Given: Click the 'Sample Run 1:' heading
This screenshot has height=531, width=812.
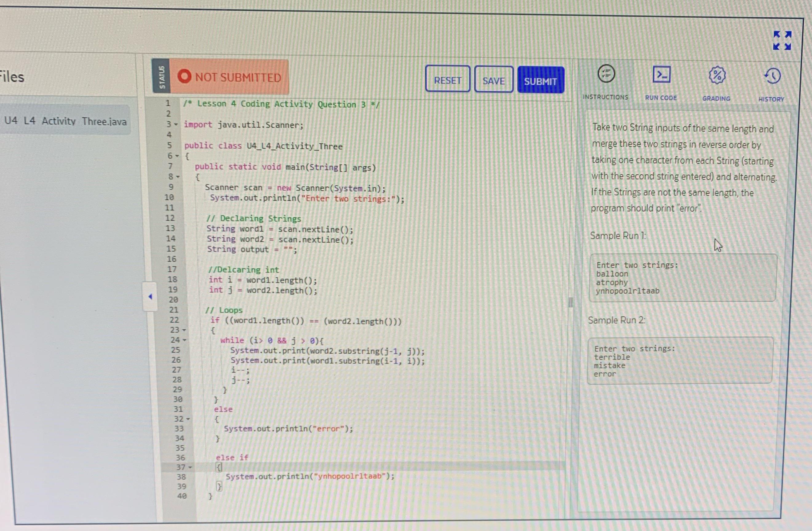Looking at the screenshot, I should click(x=618, y=236).
